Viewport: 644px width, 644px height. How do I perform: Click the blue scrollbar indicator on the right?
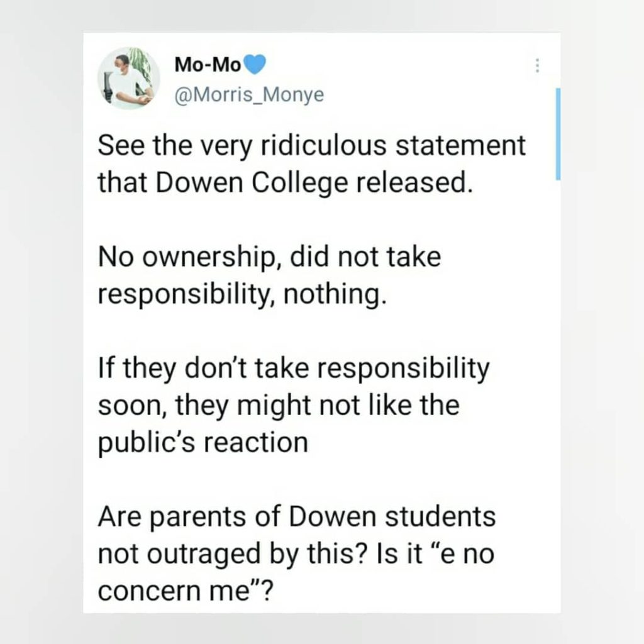click(x=558, y=134)
